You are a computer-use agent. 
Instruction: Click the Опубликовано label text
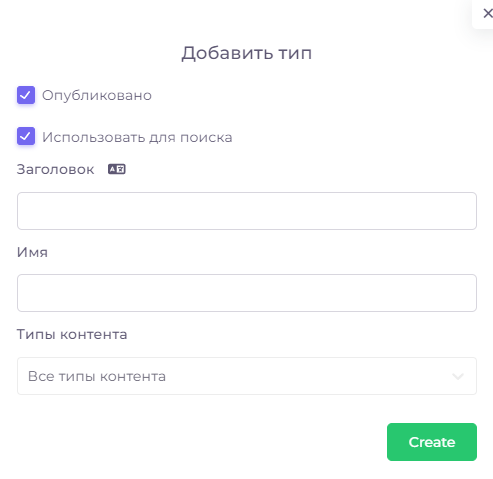[x=97, y=95]
